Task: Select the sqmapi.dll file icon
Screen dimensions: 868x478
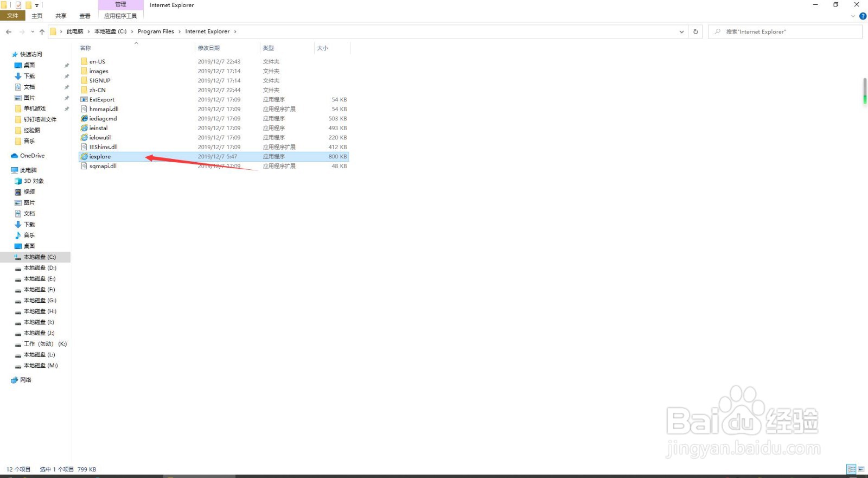Action: (84, 166)
